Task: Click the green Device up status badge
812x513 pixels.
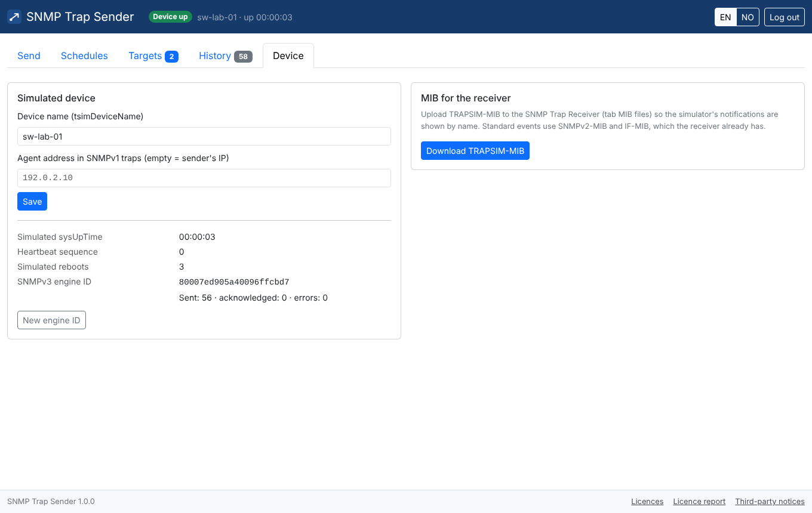Action: click(170, 17)
